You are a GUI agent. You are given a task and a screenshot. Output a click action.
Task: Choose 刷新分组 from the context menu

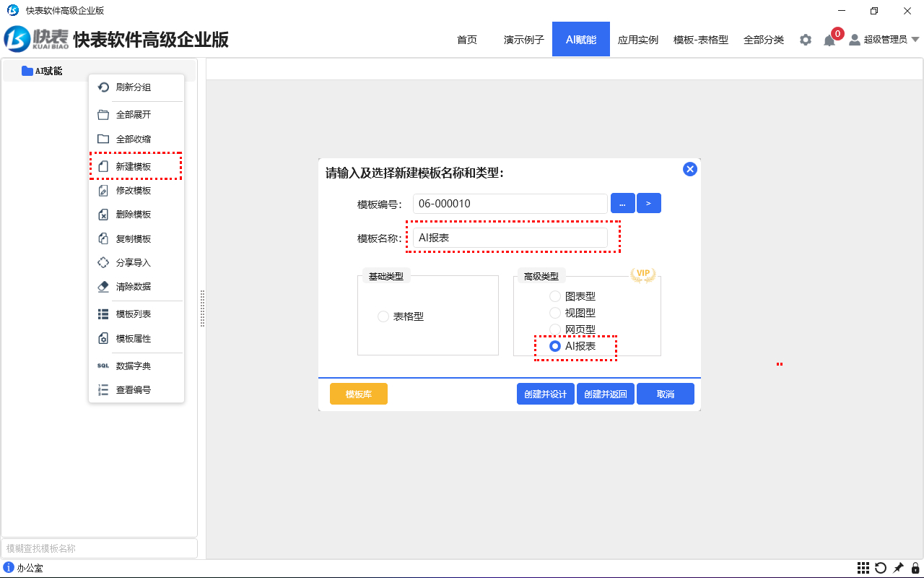(136, 87)
